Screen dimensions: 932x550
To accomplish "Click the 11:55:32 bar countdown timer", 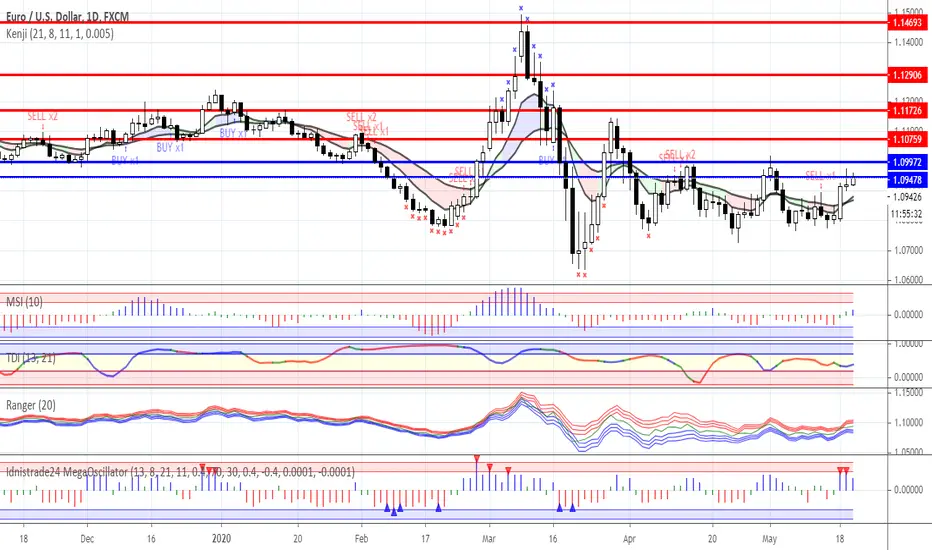I will (907, 213).
